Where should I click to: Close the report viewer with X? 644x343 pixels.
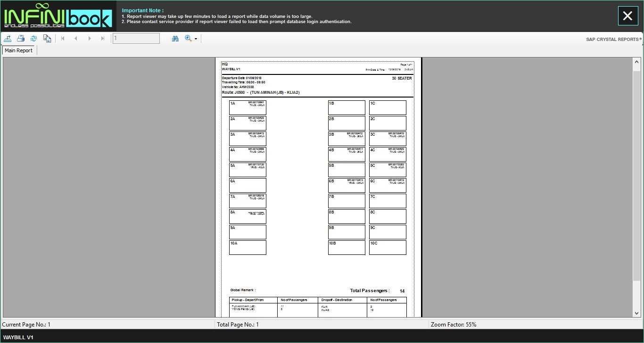pyautogui.click(x=627, y=16)
